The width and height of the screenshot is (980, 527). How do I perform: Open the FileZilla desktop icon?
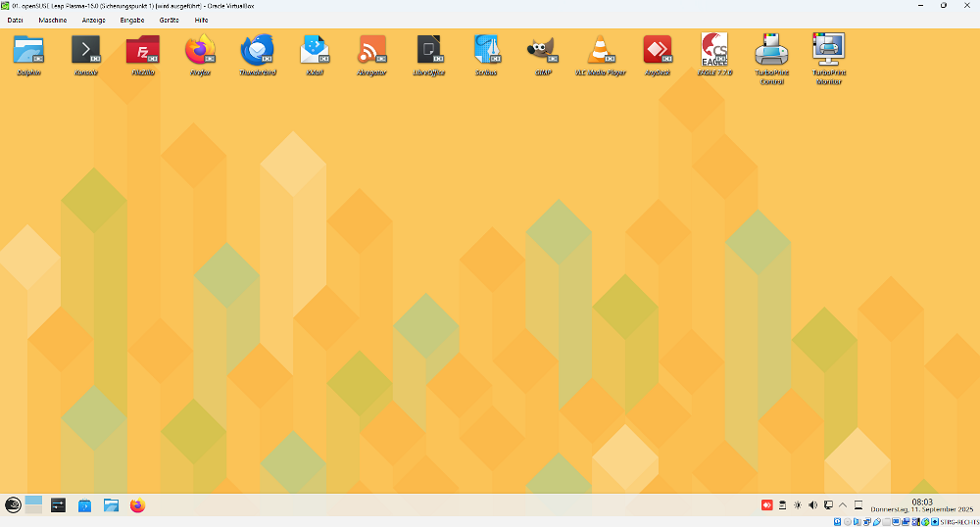(x=143, y=50)
